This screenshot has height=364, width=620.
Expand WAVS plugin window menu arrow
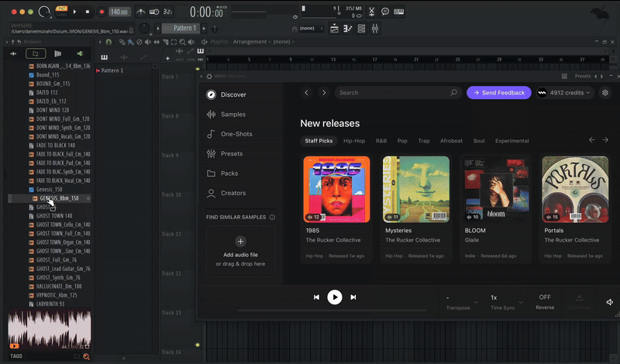pos(201,76)
